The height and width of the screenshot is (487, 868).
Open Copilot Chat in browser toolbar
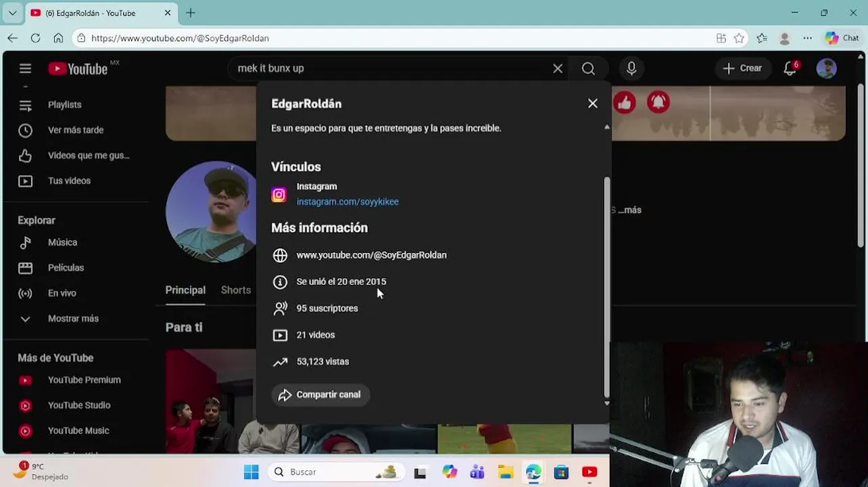(x=842, y=39)
